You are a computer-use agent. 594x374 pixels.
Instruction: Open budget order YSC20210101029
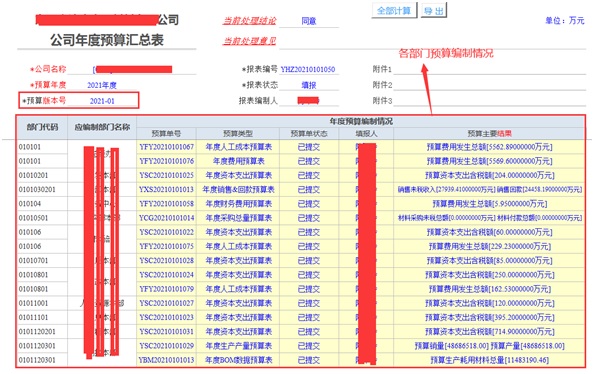point(166,346)
